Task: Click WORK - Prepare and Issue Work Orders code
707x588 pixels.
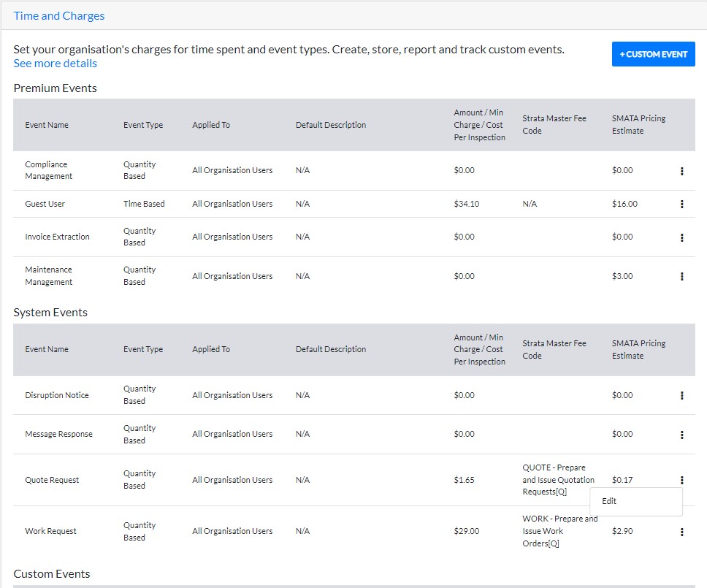Action: (560, 531)
